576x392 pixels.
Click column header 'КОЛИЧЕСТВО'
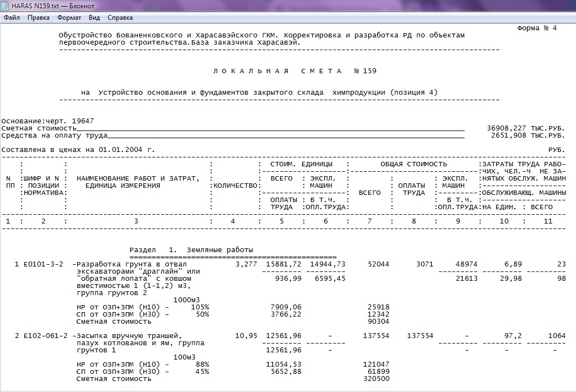pyautogui.click(x=235, y=186)
